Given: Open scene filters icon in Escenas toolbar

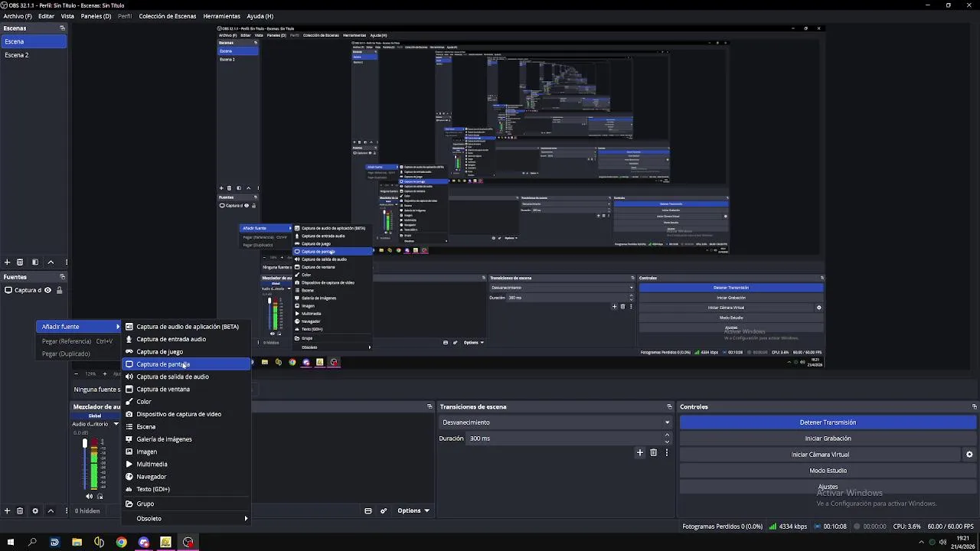Looking at the screenshot, I should click(34, 262).
